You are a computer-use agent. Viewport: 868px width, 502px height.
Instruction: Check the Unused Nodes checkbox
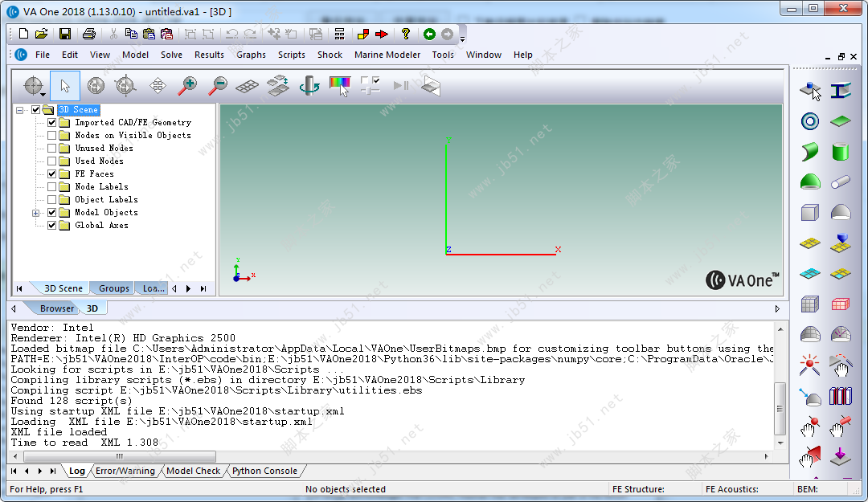click(51, 148)
